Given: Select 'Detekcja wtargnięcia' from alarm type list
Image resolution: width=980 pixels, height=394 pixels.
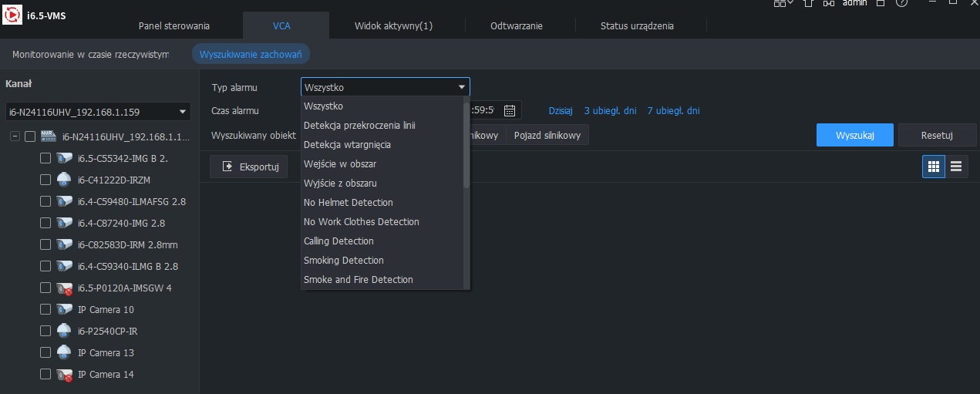Looking at the screenshot, I should 347,144.
